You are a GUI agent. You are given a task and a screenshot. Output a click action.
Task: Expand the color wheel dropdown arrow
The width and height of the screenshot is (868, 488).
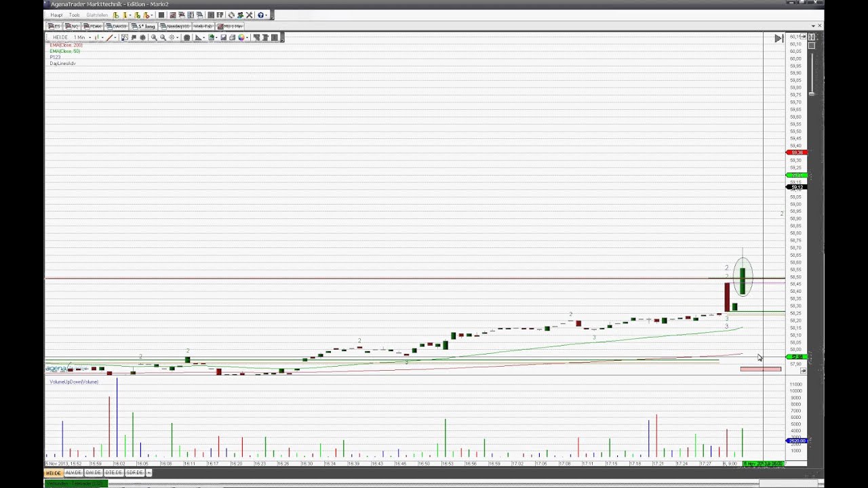248,37
